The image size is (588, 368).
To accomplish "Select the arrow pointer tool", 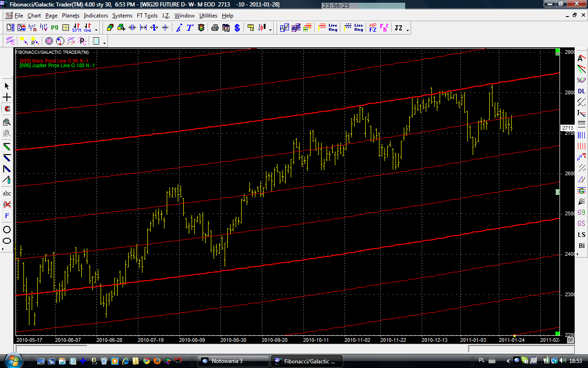I will click(7, 86).
